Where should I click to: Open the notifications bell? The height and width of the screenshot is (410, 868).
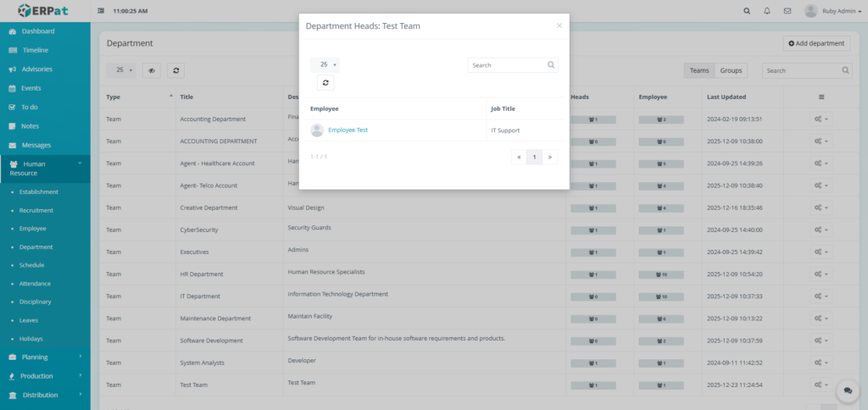[767, 11]
